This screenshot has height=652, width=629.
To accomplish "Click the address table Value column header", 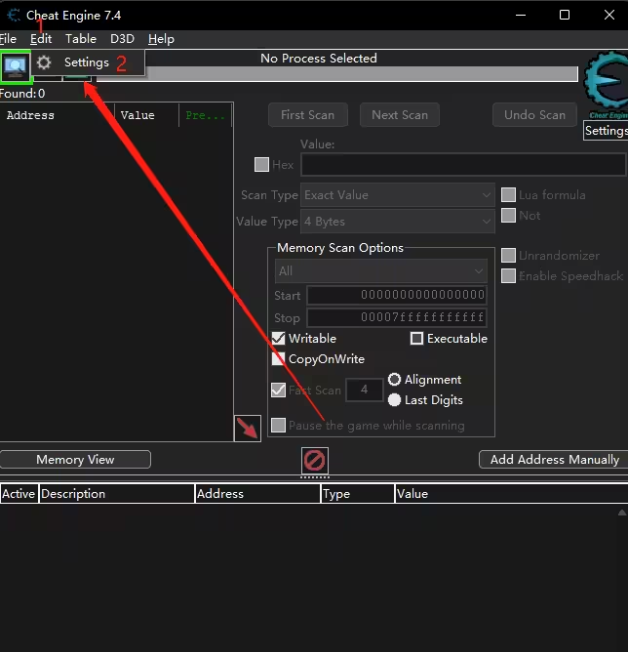I will click(511, 494).
